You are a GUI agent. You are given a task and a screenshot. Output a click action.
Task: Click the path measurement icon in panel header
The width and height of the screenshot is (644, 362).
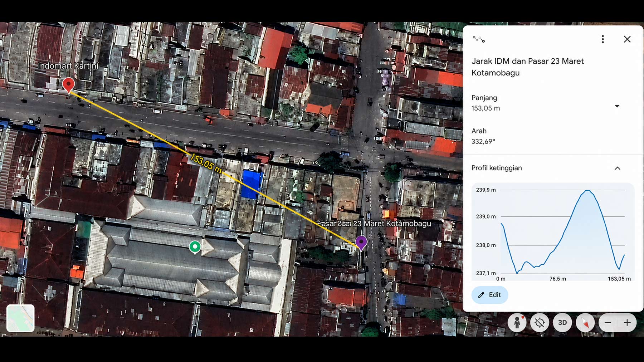tap(479, 39)
